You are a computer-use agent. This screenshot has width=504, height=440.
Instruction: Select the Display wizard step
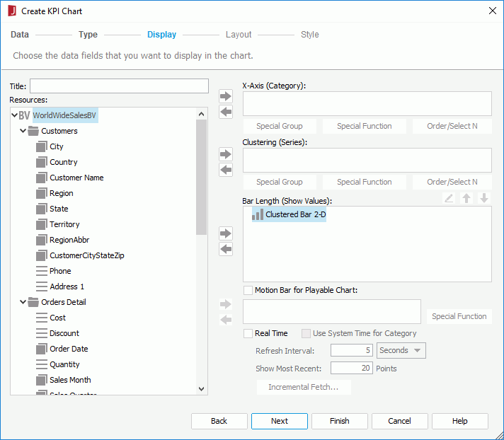161,35
